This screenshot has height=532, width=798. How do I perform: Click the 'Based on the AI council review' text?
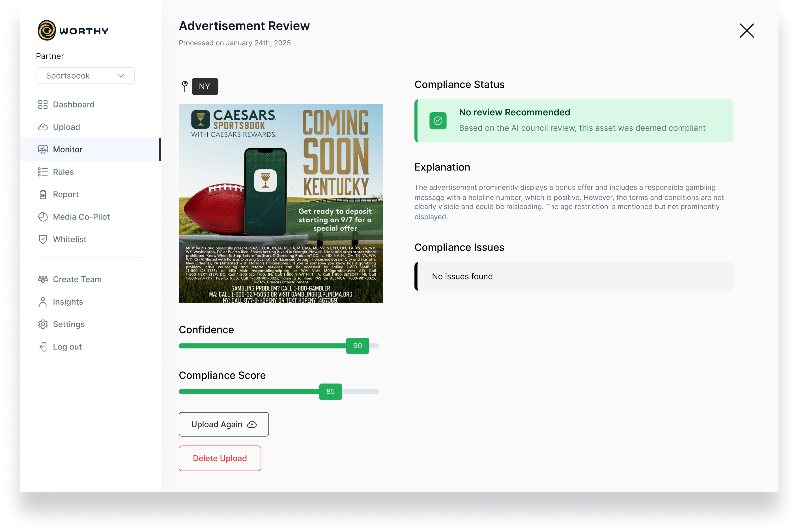tap(582, 128)
